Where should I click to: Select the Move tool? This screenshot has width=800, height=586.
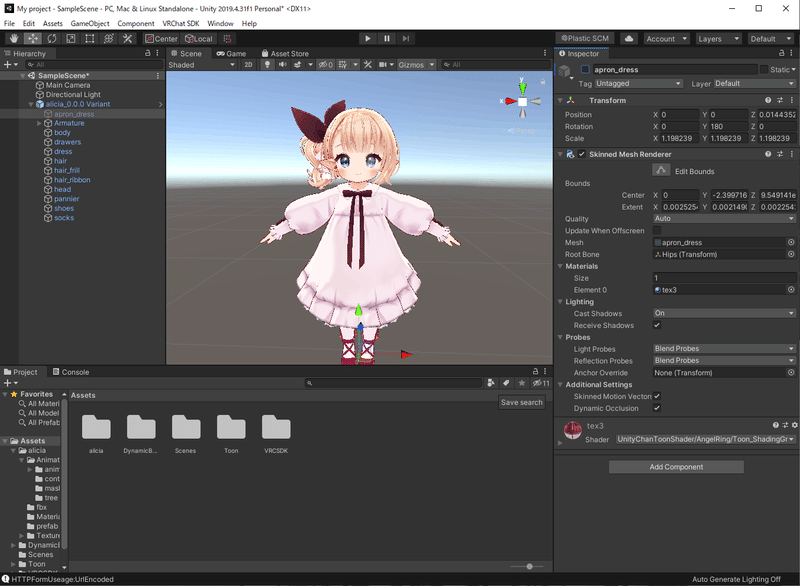pos(33,39)
